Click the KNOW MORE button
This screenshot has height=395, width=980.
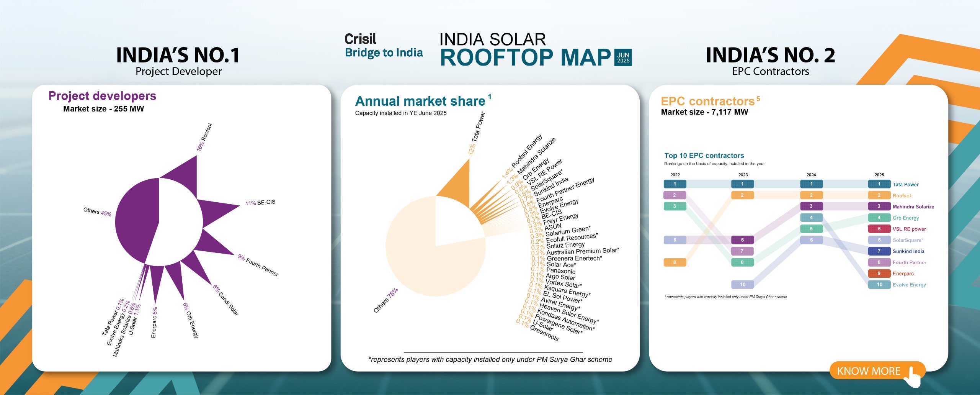(x=868, y=371)
